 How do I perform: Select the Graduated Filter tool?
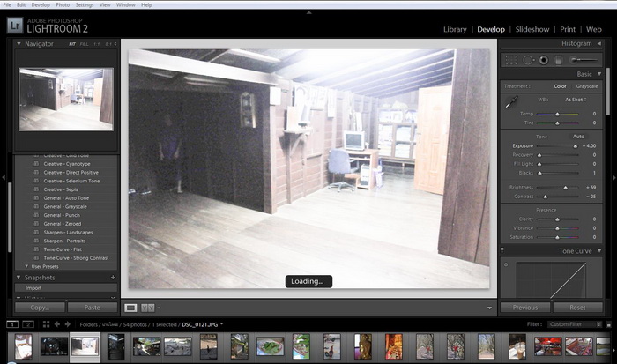pos(558,60)
